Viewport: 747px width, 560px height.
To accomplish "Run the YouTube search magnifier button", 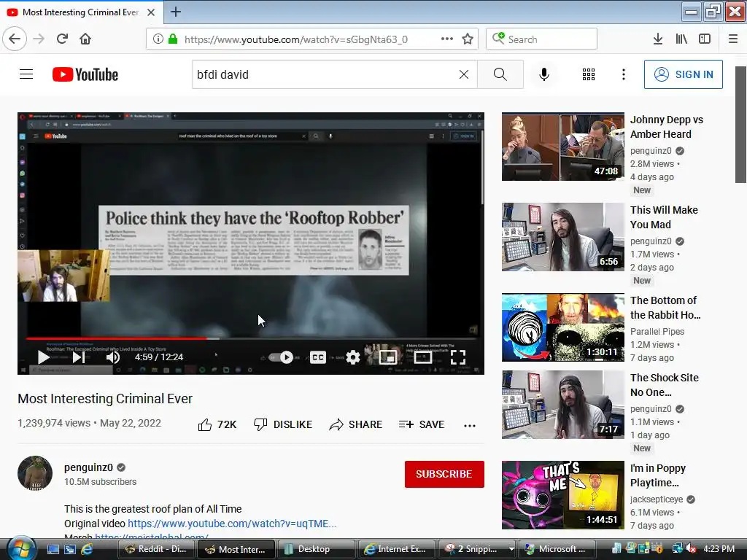I will click(500, 74).
